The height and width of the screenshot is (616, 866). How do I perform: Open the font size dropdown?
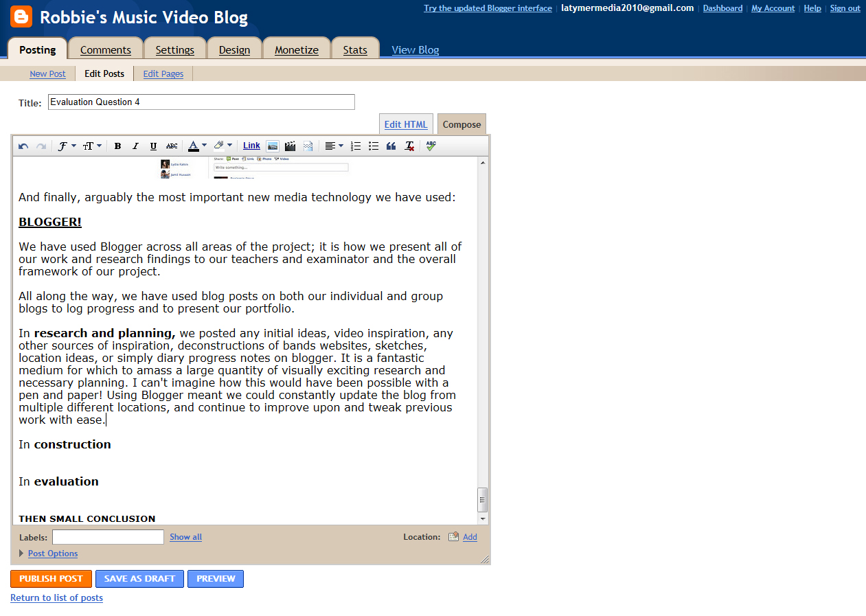[x=92, y=146]
